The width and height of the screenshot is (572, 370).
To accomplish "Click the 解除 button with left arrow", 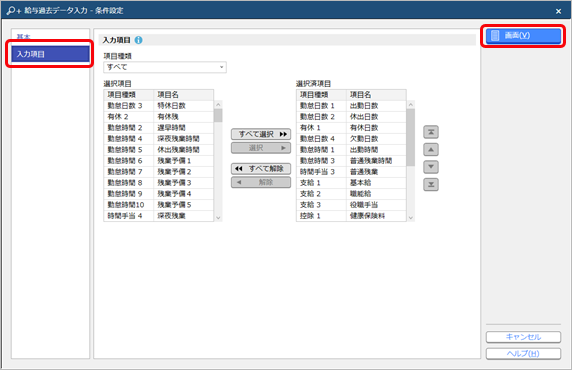I will pyautogui.click(x=261, y=182).
